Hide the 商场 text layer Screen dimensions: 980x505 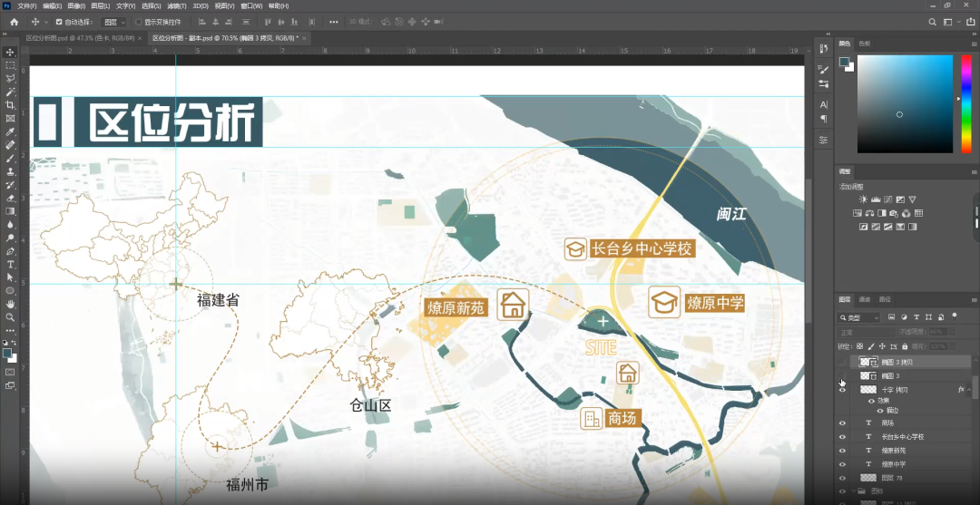[x=842, y=423]
